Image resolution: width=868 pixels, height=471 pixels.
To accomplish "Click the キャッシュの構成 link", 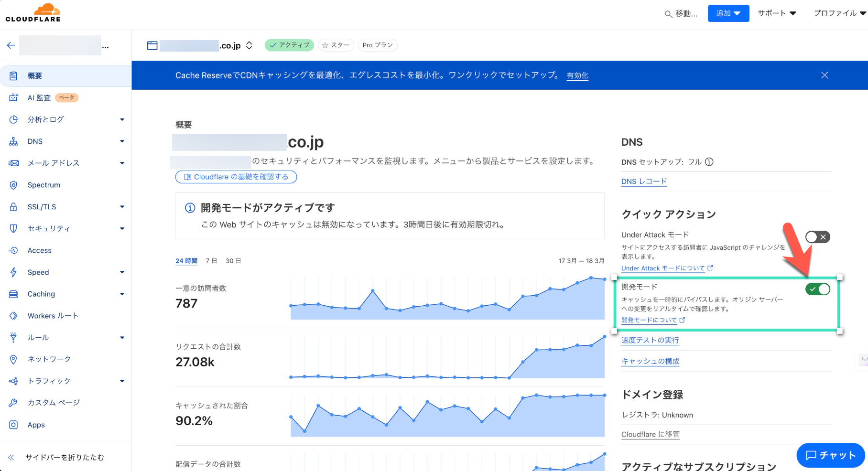I will [651, 361].
